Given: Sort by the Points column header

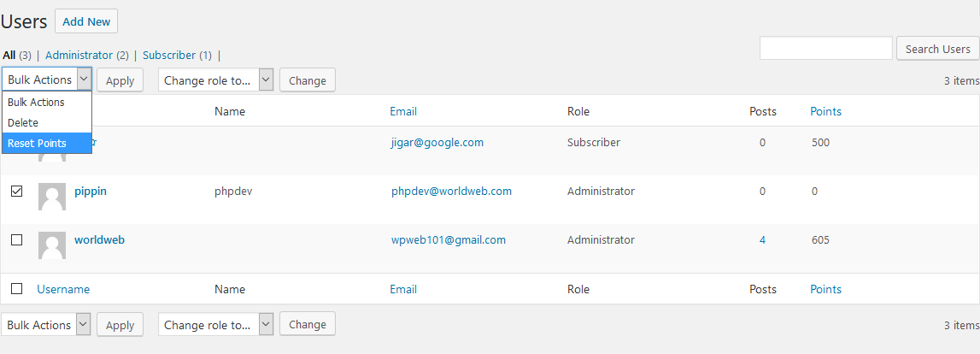Looking at the screenshot, I should [x=825, y=111].
